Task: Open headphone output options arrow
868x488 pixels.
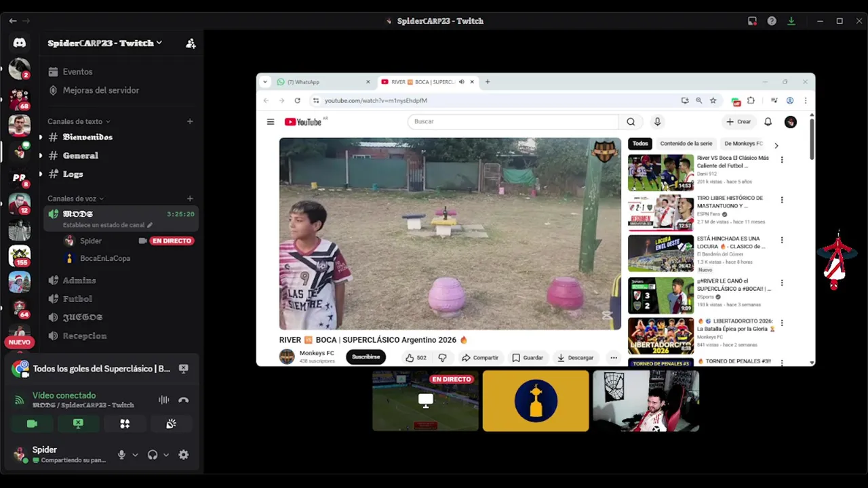Action: tap(165, 455)
